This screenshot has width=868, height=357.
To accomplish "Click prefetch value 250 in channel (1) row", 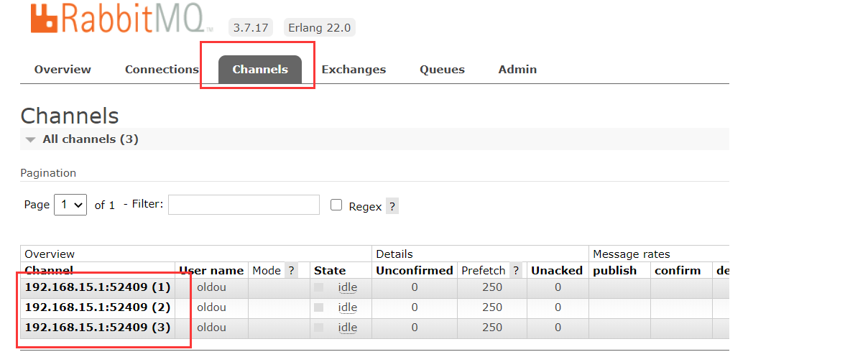I will [x=492, y=287].
